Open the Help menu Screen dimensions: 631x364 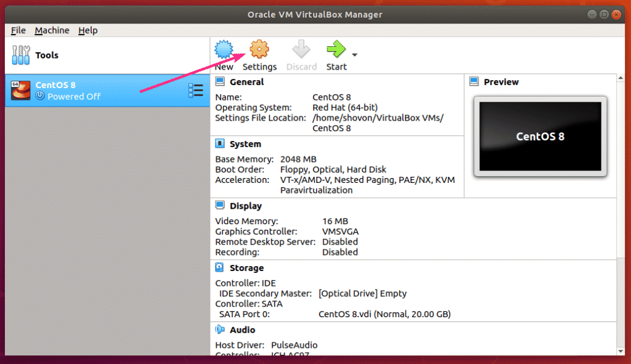pos(88,30)
